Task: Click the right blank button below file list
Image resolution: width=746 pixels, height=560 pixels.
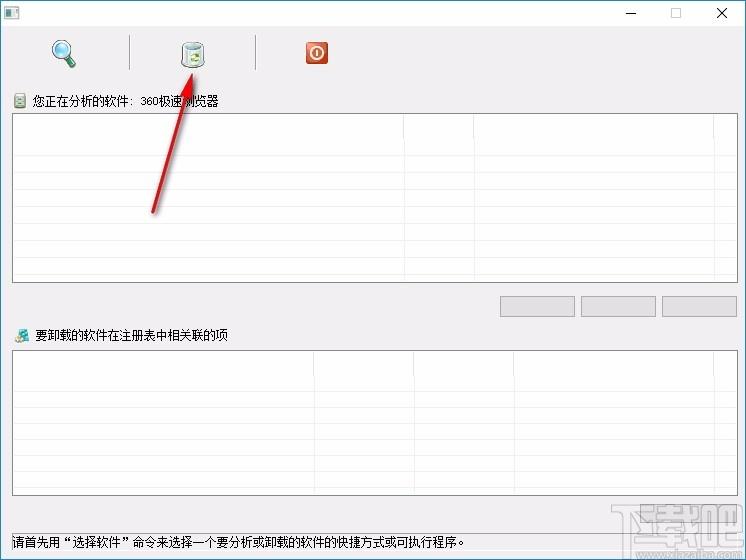Action: click(x=699, y=306)
